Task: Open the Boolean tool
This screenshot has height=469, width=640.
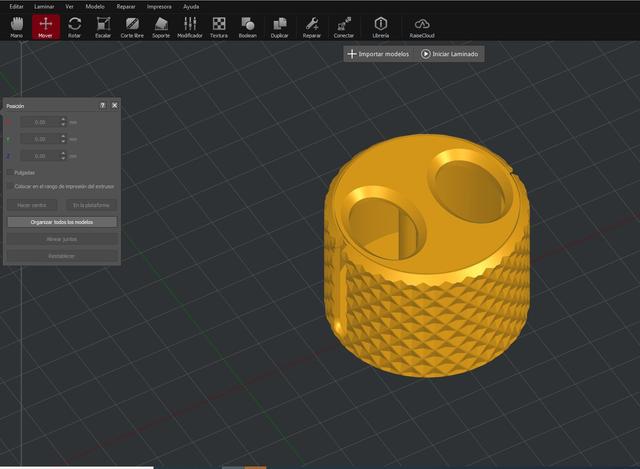Action: pos(248,27)
